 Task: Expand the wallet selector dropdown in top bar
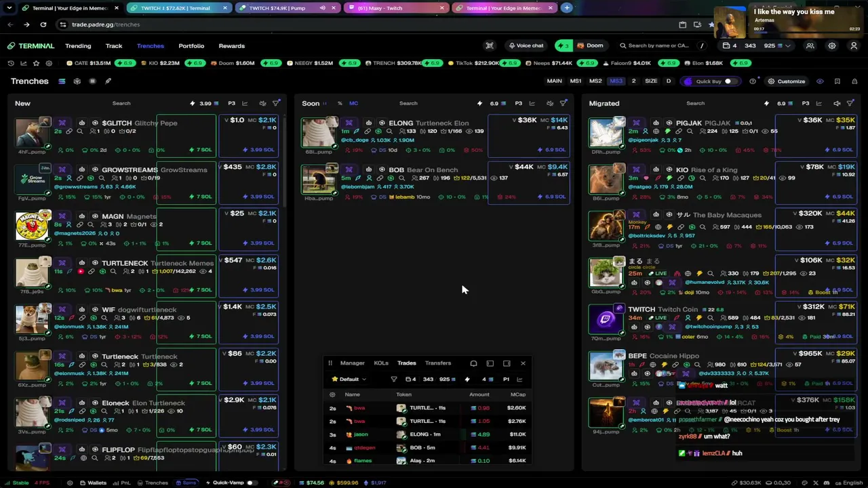[x=788, y=46]
